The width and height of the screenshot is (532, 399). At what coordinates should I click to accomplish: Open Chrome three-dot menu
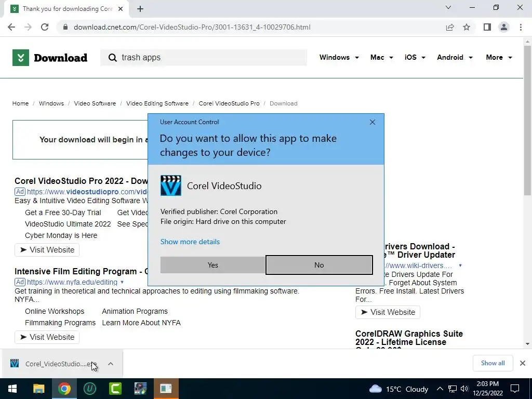(x=521, y=27)
